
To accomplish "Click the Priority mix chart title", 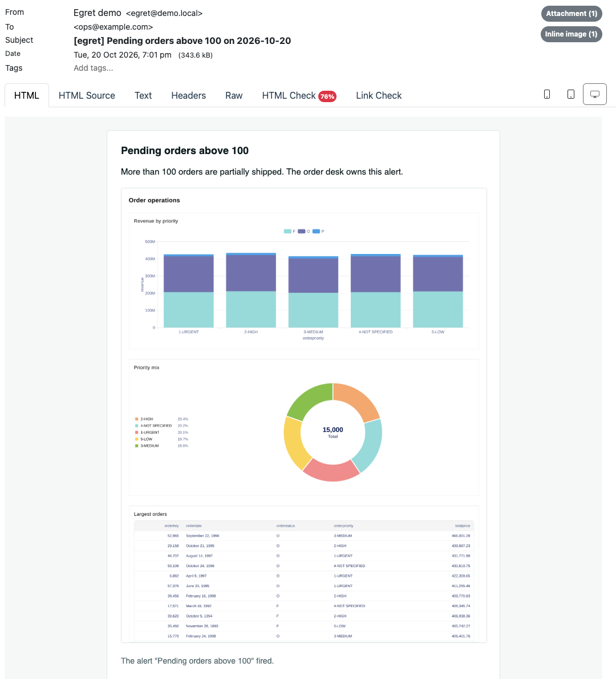I will tap(147, 367).
